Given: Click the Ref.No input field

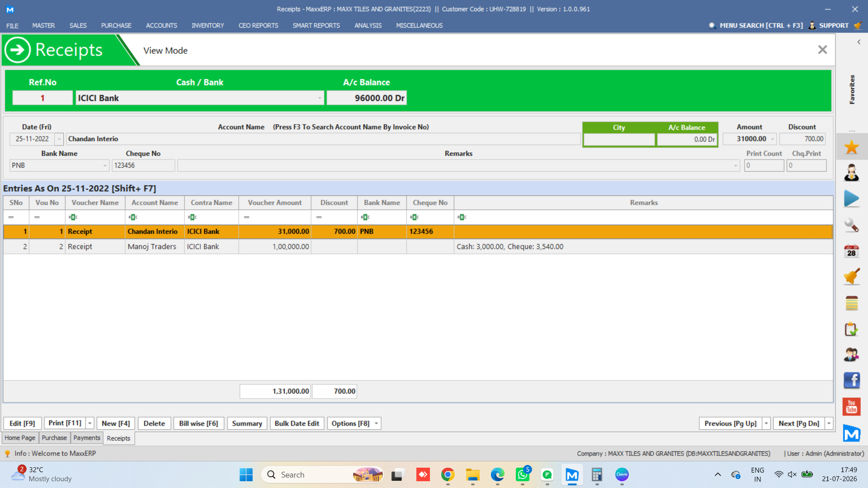Looking at the screenshot, I should 42,98.
